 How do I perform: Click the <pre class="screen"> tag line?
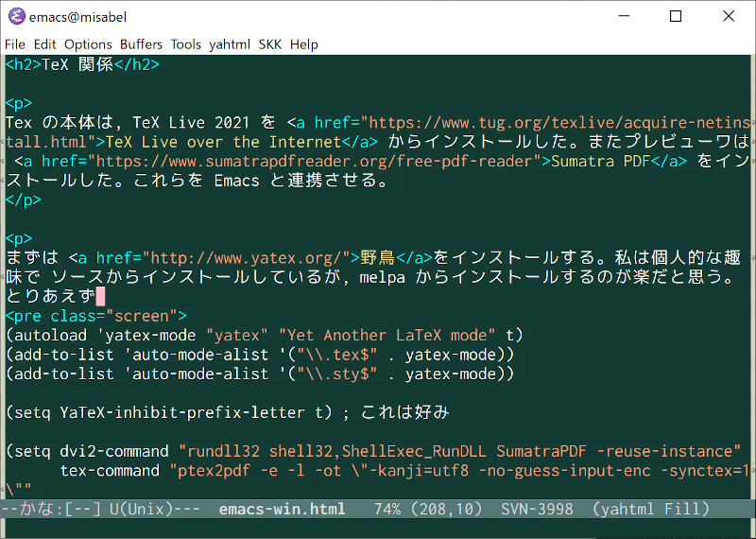point(96,316)
